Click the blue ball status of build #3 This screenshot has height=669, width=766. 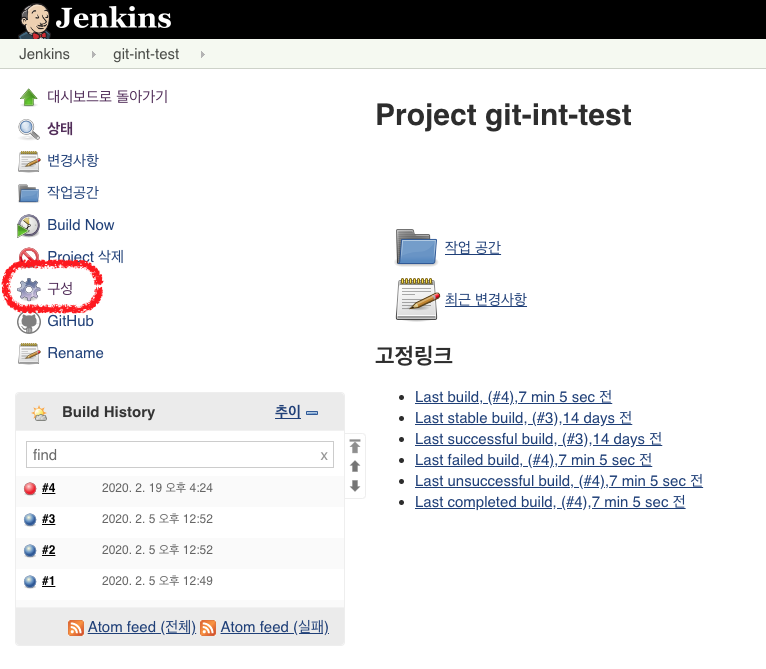tap(30, 519)
